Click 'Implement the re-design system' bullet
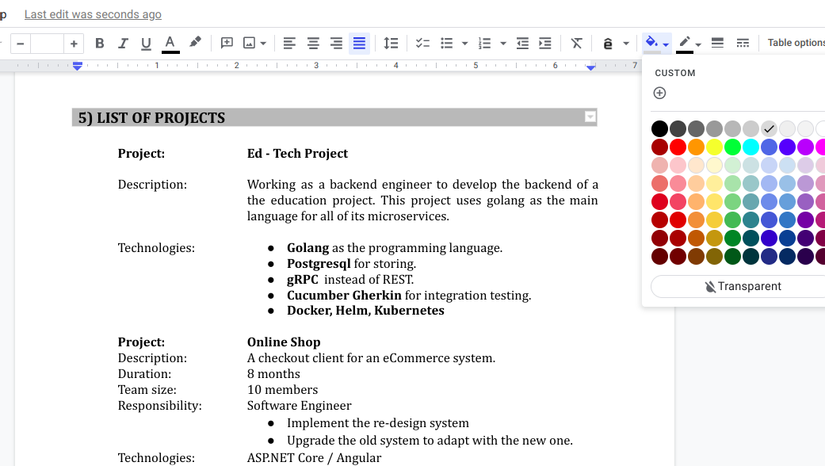Screen dimensions: 825x466 point(378,423)
